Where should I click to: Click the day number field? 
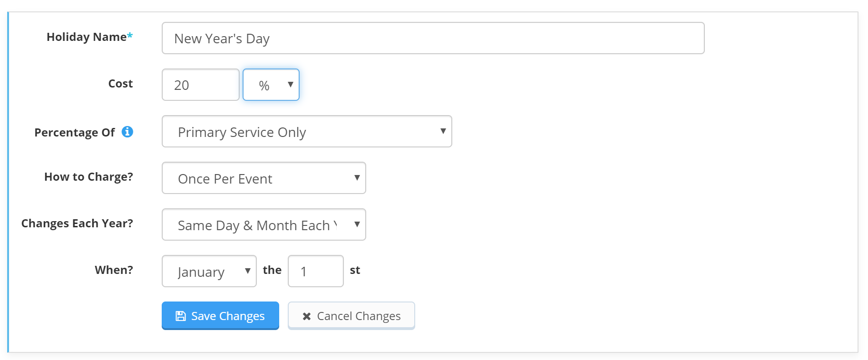click(315, 271)
